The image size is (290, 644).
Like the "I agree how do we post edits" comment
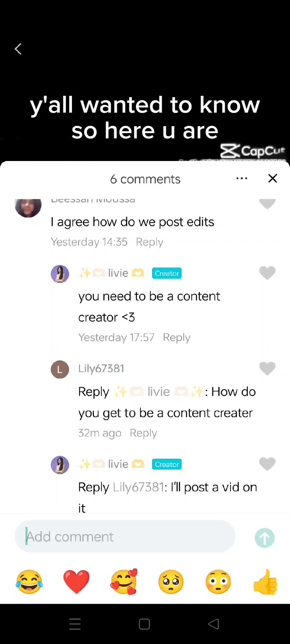click(268, 204)
